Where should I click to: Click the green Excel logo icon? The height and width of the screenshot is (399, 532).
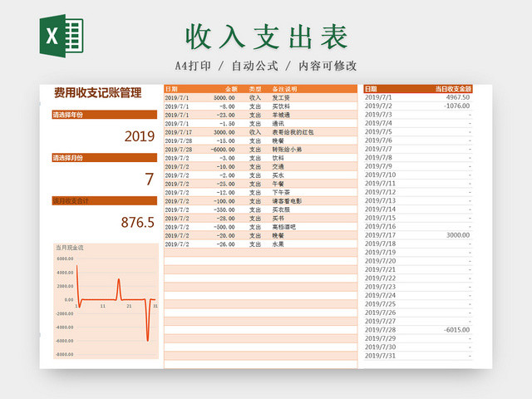tap(62, 36)
